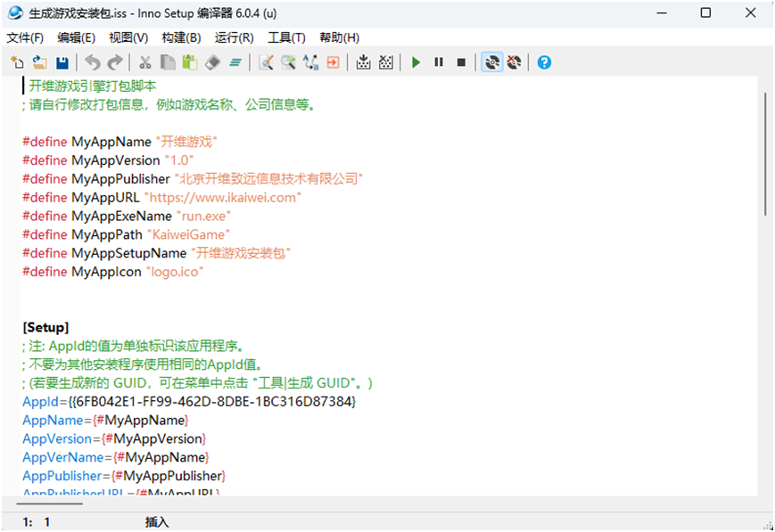Open the 运行(R) menu

(234, 38)
